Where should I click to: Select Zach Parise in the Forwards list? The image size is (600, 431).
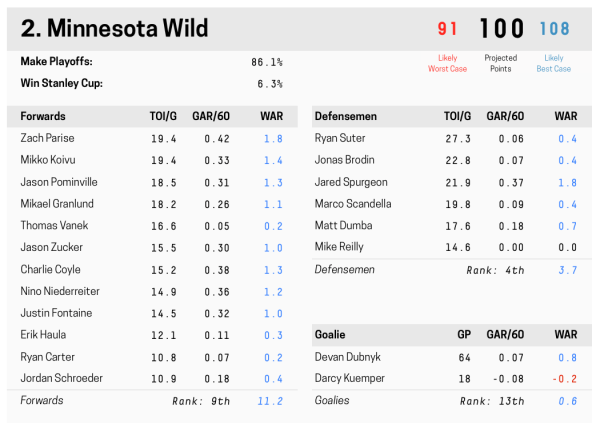click(x=47, y=138)
